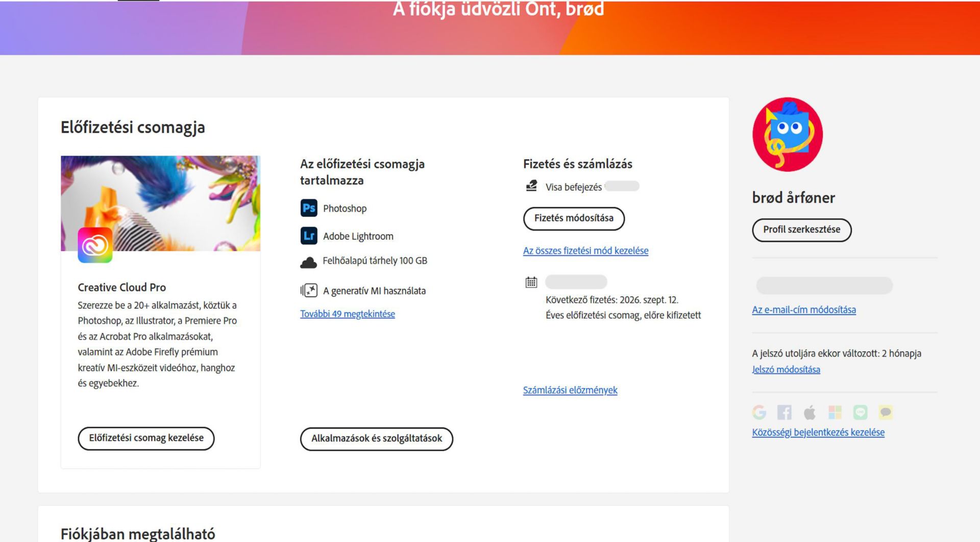
Task: Click the 'Photoshop' app name
Action: pyautogui.click(x=345, y=208)
